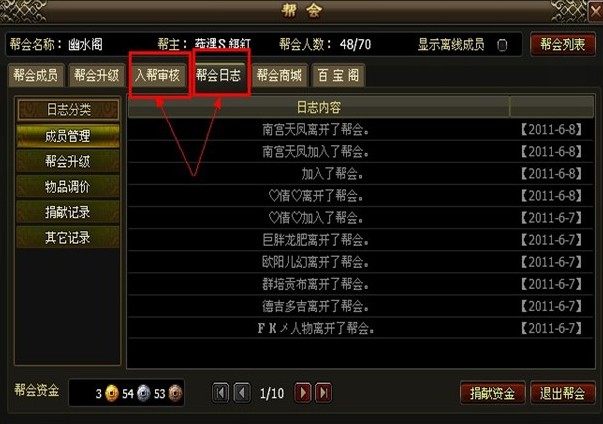603x424 pixels.
Task: Jump to the last log page
Action: tap(323, 393)
